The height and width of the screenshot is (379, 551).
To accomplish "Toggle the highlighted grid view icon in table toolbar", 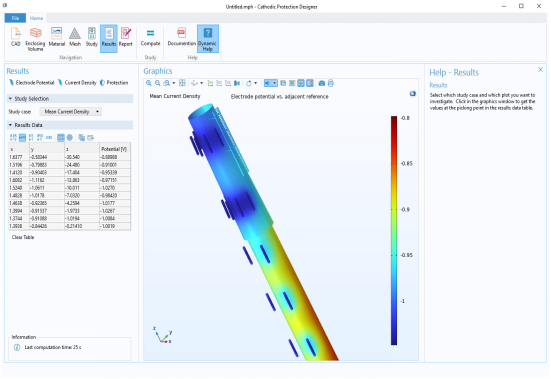I will click(61, 137).
